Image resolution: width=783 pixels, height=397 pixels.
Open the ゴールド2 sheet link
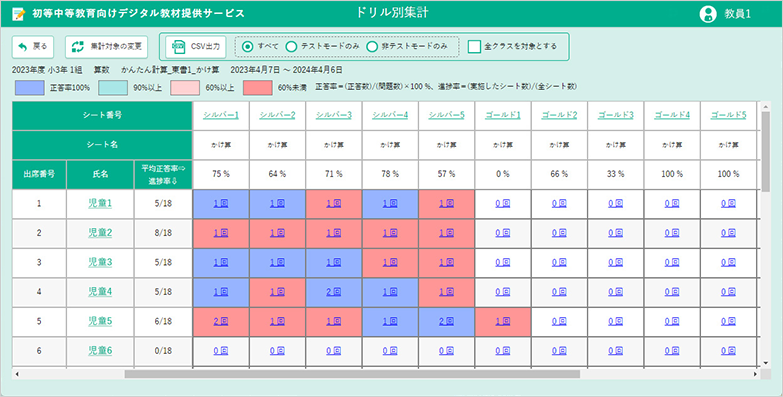pyautogui.click(x=559, y=115)
